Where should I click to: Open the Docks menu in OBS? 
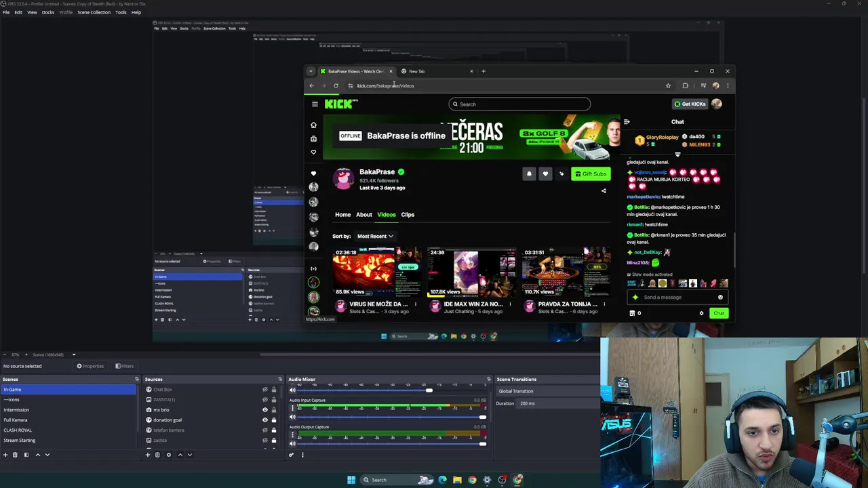48,12
